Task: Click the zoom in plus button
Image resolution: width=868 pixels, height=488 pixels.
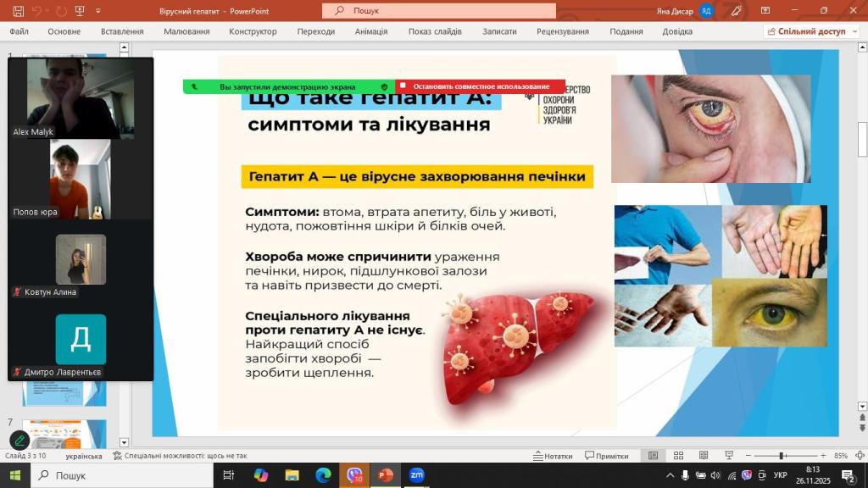Action: click(823, 456)
